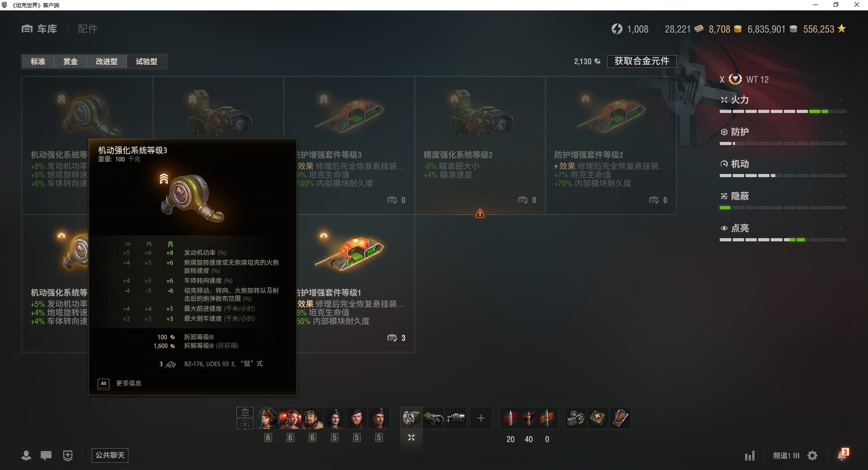The image size is (868, 470).
Task: Select the first ammo shell slot
Action: (x=510, y=418)
